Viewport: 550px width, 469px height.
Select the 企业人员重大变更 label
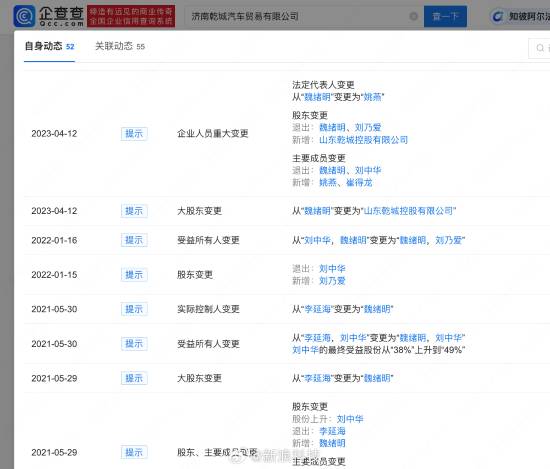213,134
